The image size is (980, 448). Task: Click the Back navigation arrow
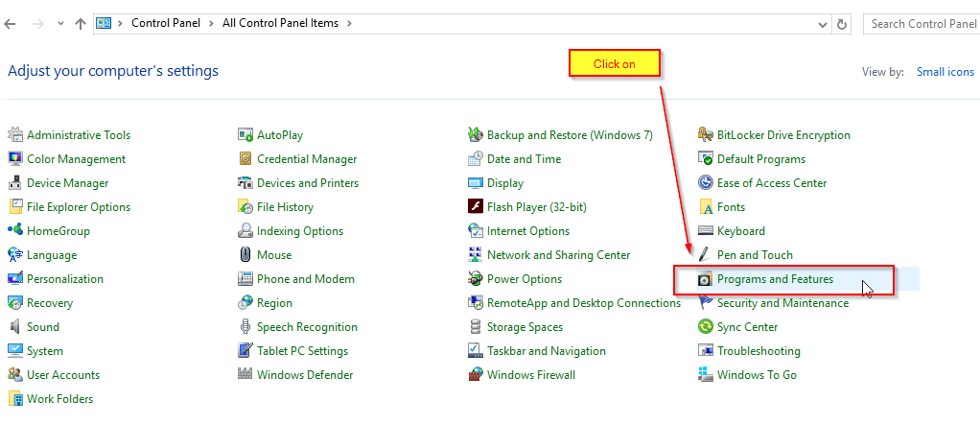11,24
